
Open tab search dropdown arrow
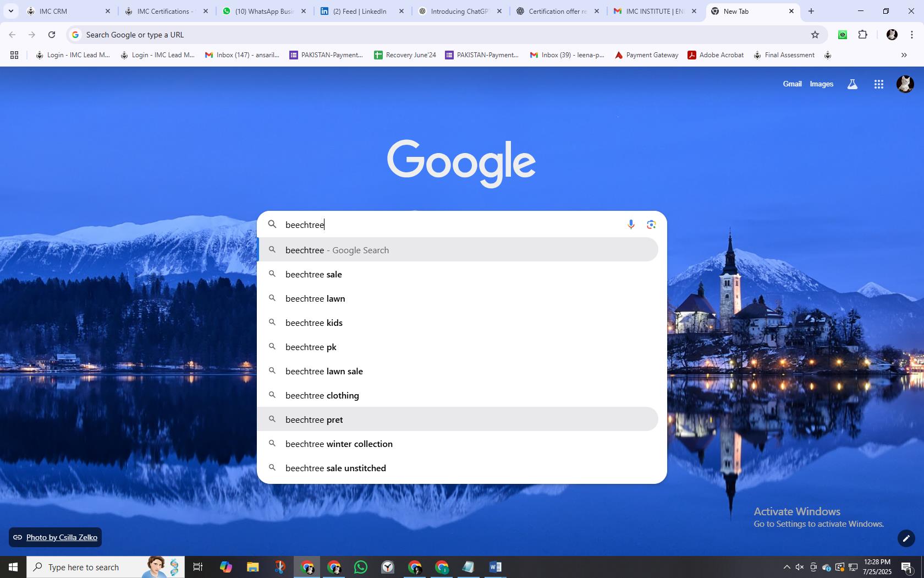(10, 11)
